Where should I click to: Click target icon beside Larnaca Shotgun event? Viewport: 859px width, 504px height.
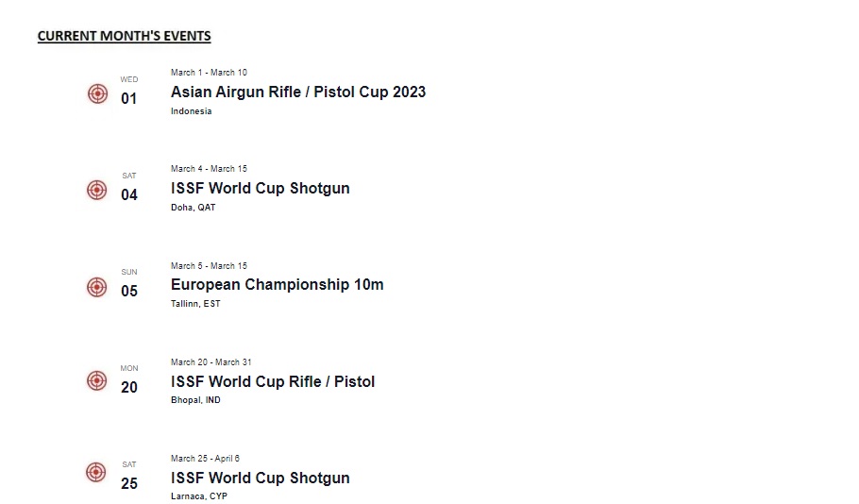tap(97, 472)
